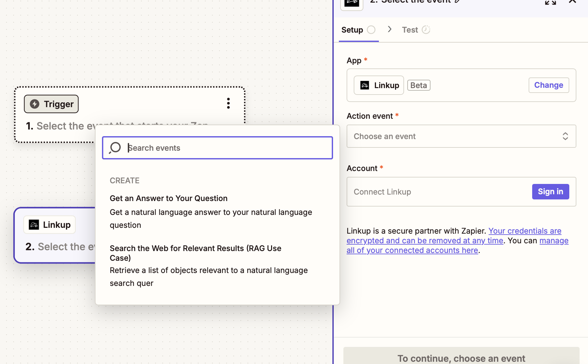
Task: Click the Linkup app chip in App field
Action: click(x=379, y=85)
